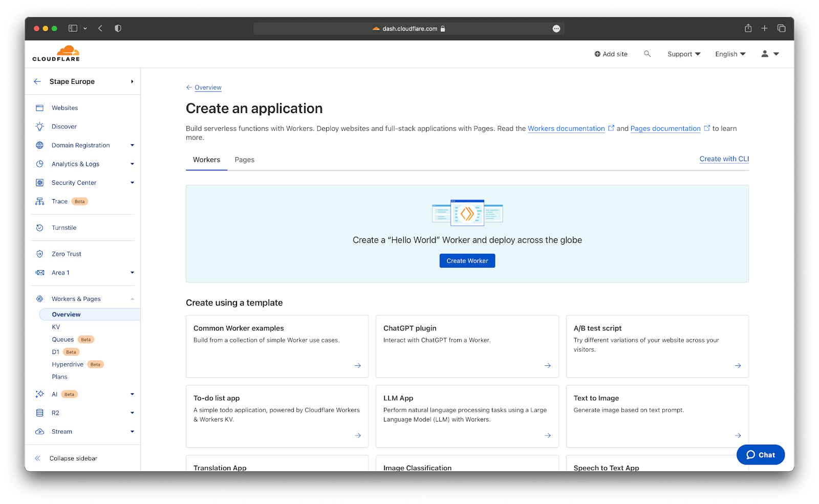This screenshot has height=504, width=819.
Task: Show Safari tab overview icon
Action: pyautogui.click(x=781, y=29)
